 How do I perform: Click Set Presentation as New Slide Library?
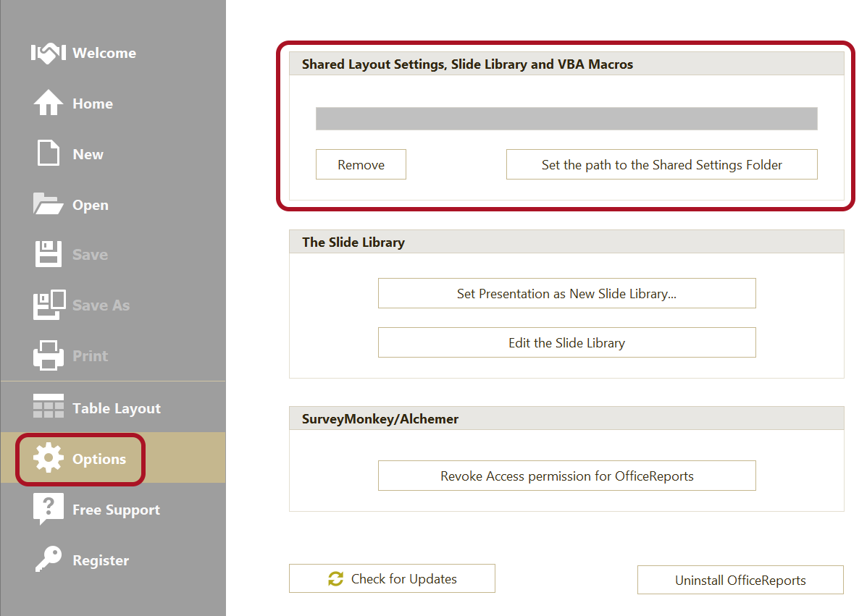click(566, 294)
